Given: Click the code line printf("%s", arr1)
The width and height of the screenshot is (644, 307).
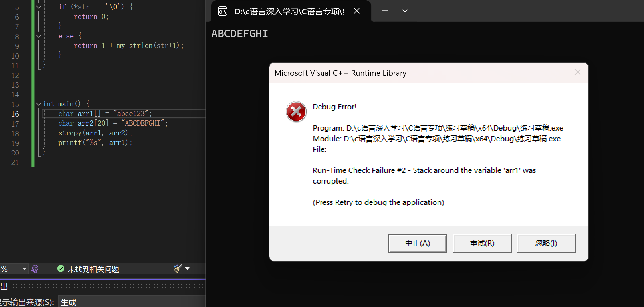Looking at the screenshot, I should (x=95, y=143).
